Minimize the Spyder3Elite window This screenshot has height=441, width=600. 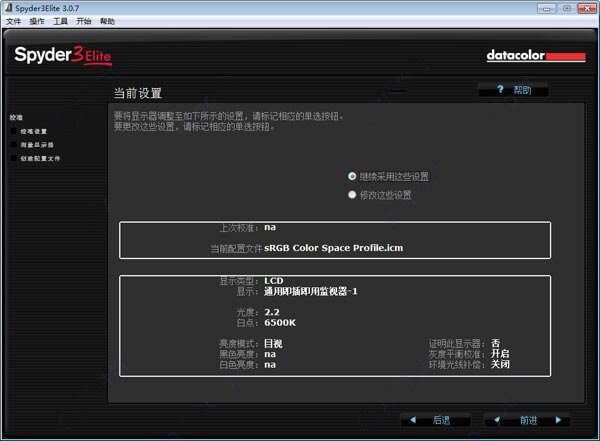[546, 8]
